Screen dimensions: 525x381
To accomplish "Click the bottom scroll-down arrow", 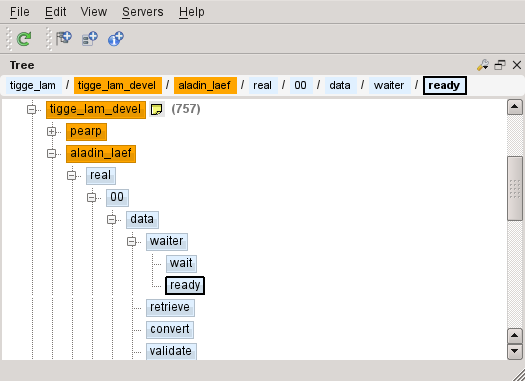I will click(x=515, y=352).
